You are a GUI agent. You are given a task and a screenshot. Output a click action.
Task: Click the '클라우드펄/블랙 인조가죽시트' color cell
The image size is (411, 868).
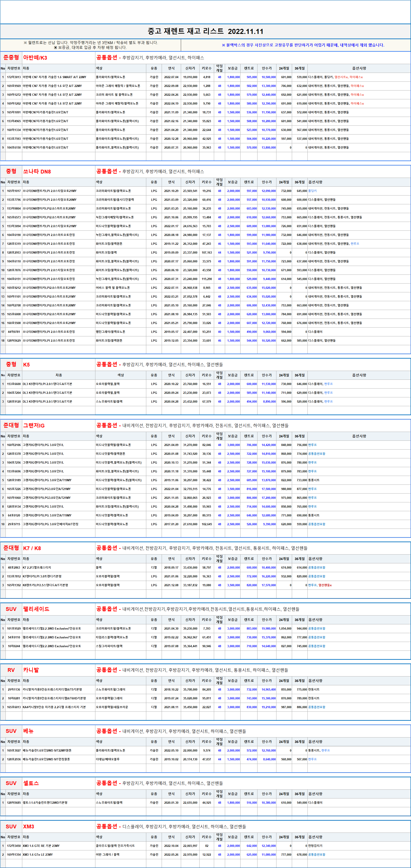coord(120,846)
